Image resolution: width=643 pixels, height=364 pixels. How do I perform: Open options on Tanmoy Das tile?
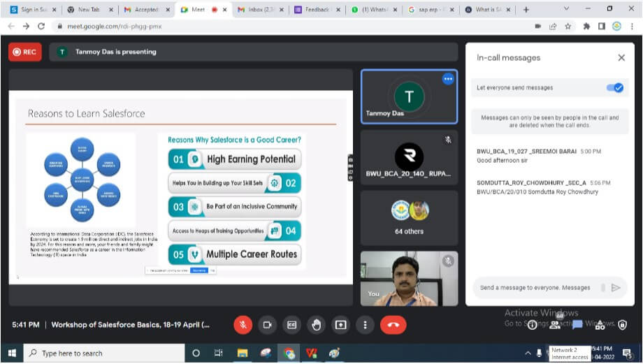coord(448,79)
